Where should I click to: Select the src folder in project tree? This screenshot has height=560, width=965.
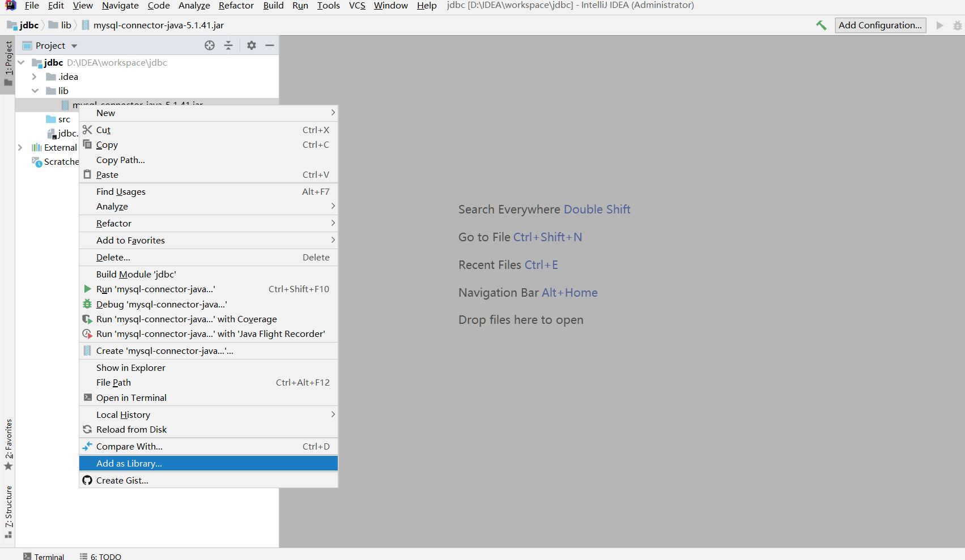58,119
